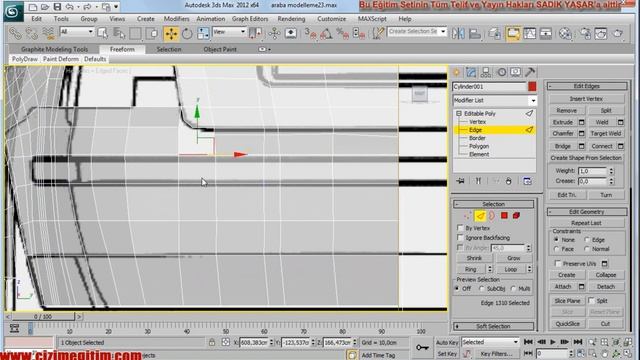Expand the Soft Selection rollout

[x=493, y=326]
